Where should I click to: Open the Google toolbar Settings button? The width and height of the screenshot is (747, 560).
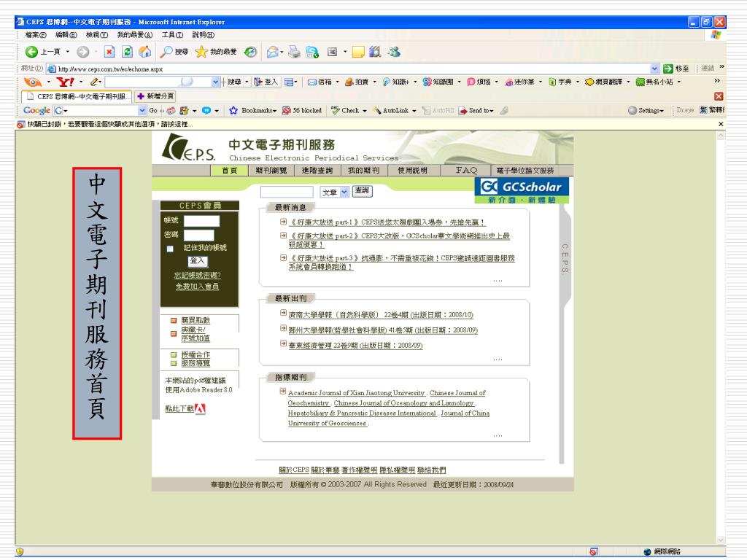[646, 111]
